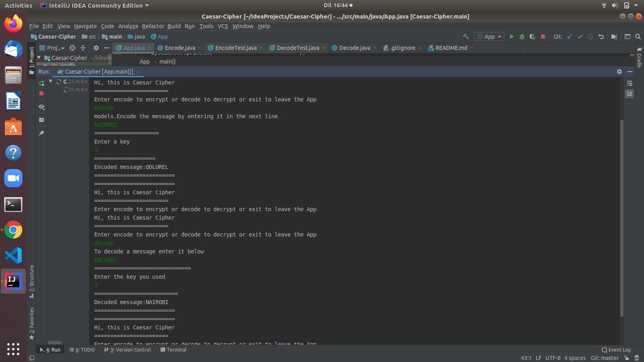644x362 pixels.
Task: Open Firefox from the Ubuntu dock
Action: [x=13, y=24]
